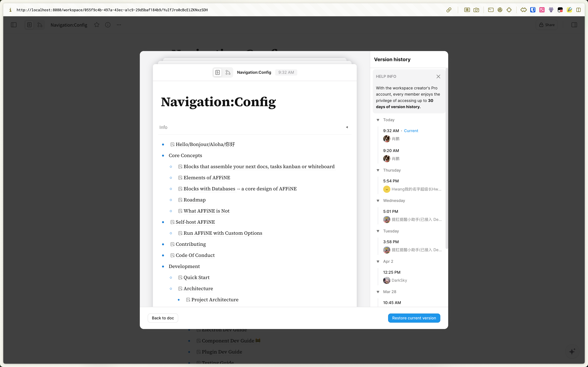Select the 9:20 AM version
The image size is (588, 367).
391,151
